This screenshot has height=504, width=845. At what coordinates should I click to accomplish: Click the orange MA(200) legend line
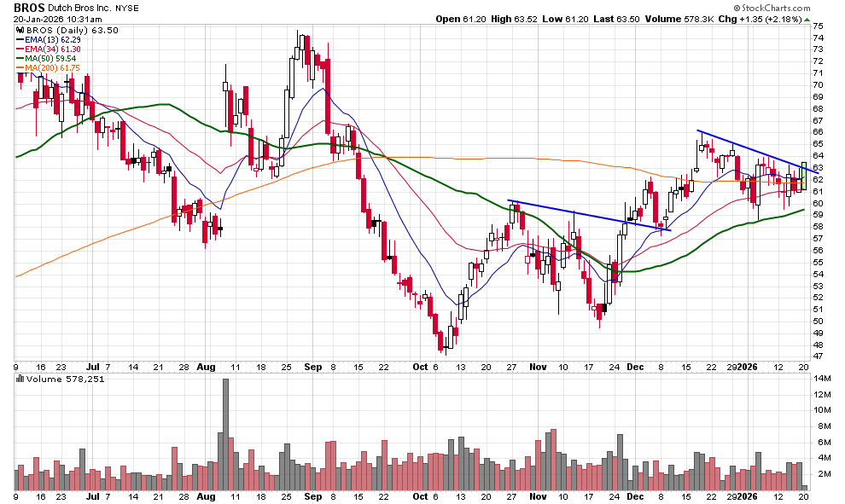[x=20, y=68]
